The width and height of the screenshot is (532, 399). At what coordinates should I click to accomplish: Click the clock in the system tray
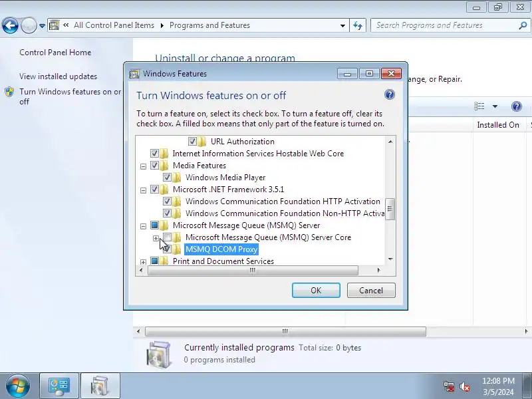coord(498,386)
